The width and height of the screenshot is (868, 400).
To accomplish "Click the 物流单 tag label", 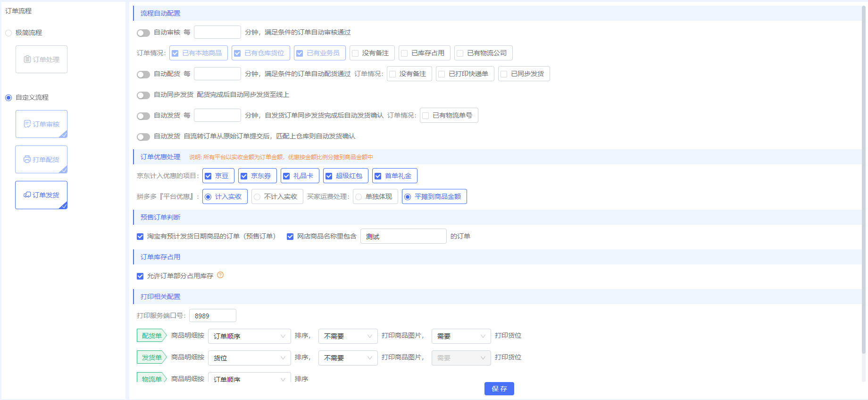I will pyautogui.click(x=152, y=377).
